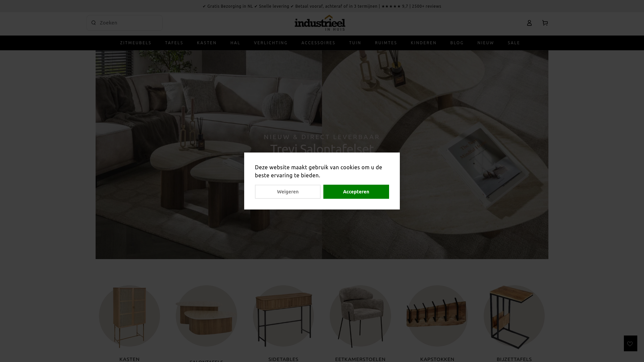Accept cookies with the Accepteren button
644x362 pixels.
pos(356,192)
